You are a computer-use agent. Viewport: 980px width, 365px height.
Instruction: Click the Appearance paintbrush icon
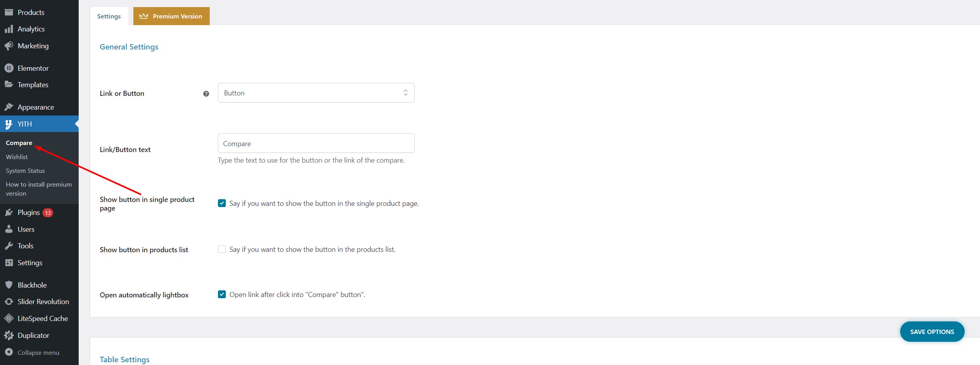[9, 107]
